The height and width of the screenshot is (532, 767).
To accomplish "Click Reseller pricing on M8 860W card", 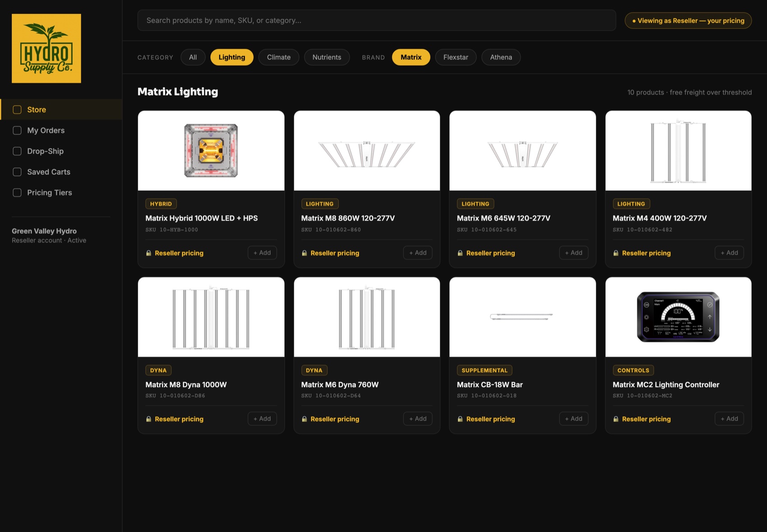I will pyautogui.click(x=335, y=253).
